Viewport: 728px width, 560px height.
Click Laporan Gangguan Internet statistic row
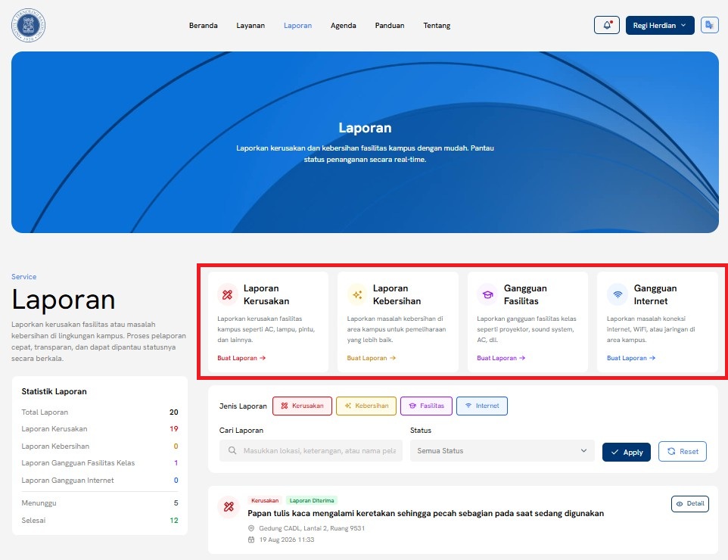click(x=100, y=480)
